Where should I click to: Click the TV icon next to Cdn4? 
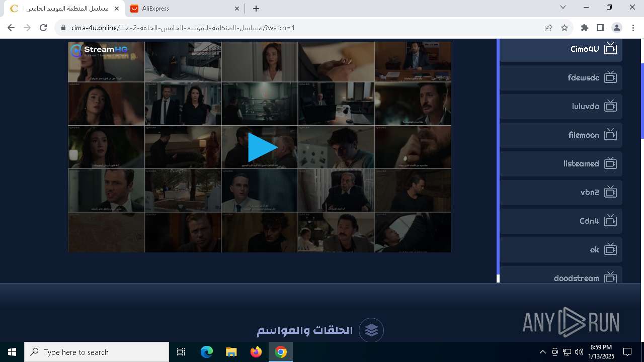pyautogui.click(x=610, y=221)
